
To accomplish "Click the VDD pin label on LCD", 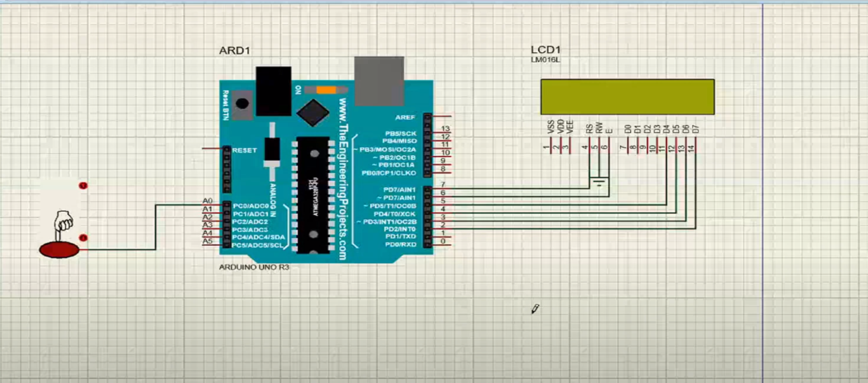I will click(x=560, y=127).
